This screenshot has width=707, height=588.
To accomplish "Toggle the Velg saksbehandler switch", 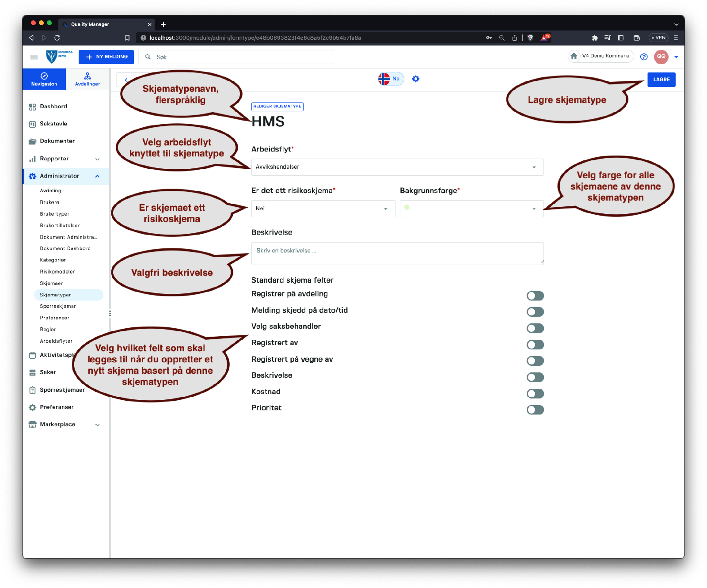I will click(535, 328).
